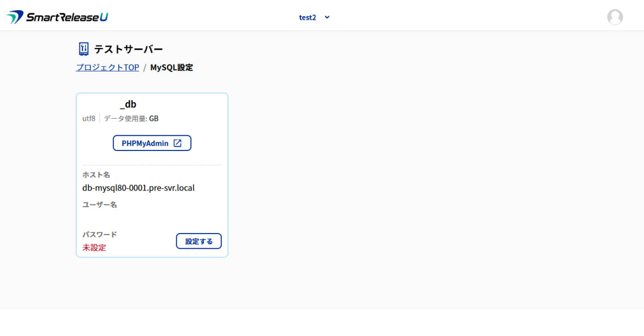Open the user avatar account menu
This screenshot has height=336, width=644.
614,17
